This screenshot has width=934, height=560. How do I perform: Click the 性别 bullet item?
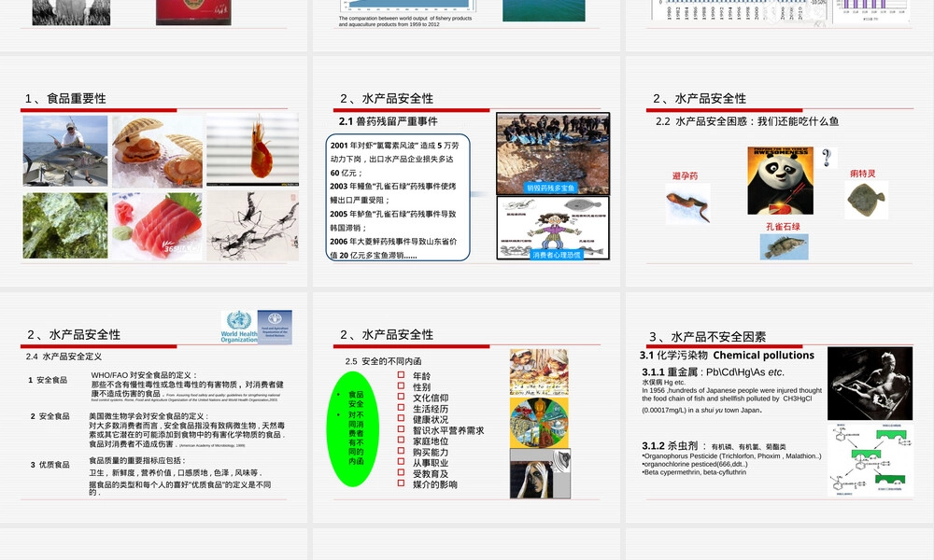tap(422, 386)
